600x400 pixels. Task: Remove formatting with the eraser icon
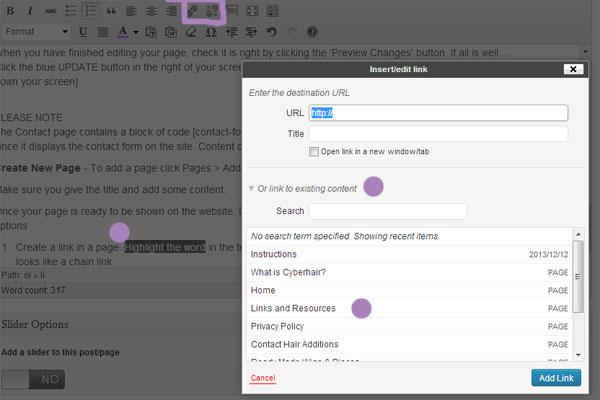(191, 32)
